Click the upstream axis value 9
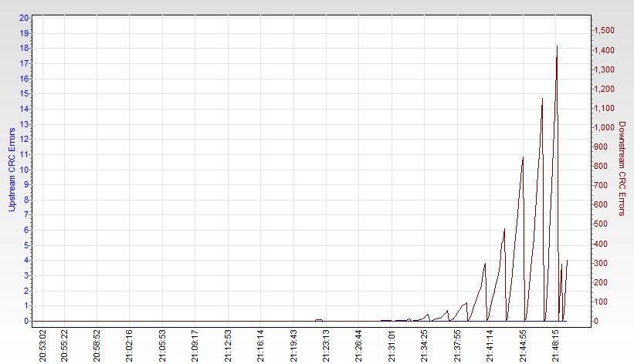The image size is (634, 364). 26,185
